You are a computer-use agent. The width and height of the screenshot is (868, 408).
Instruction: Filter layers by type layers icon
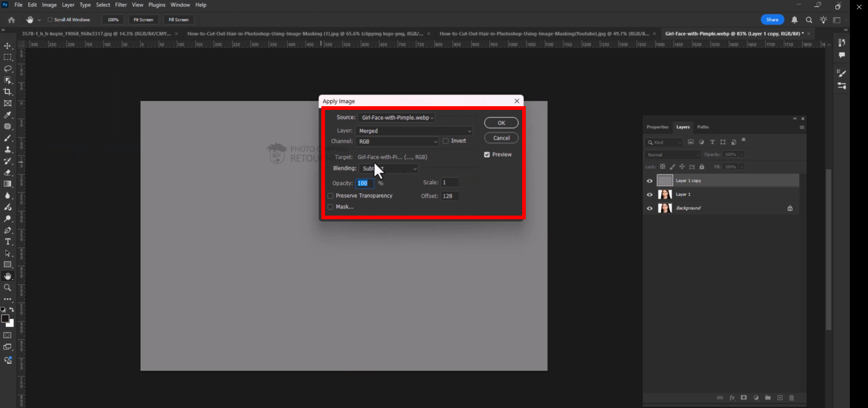(712, 142)
